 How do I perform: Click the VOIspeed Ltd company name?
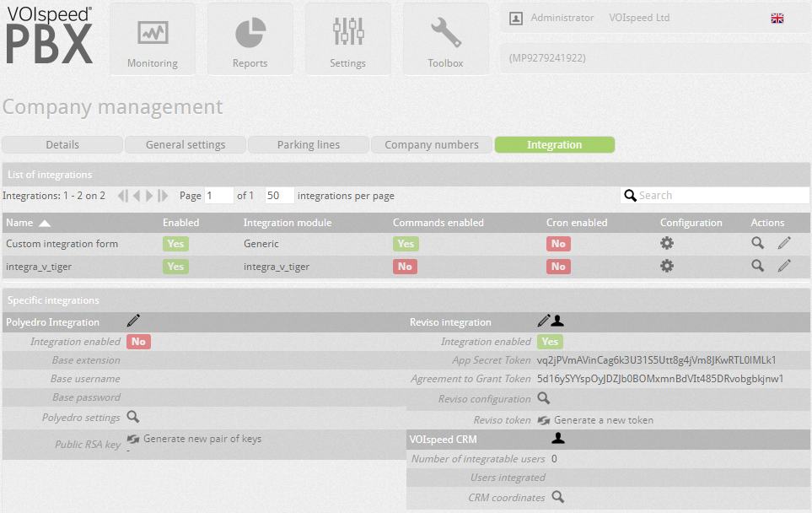639,18
